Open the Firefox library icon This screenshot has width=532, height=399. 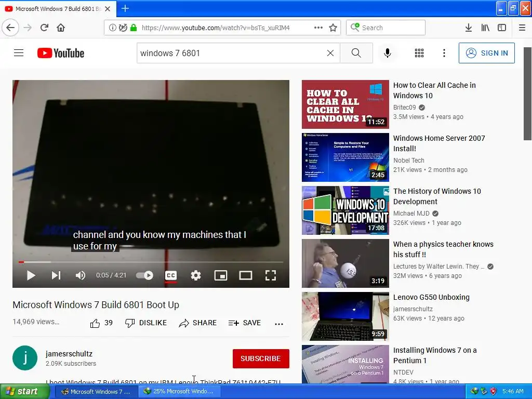pyautogui.click(x=485, y=28)
